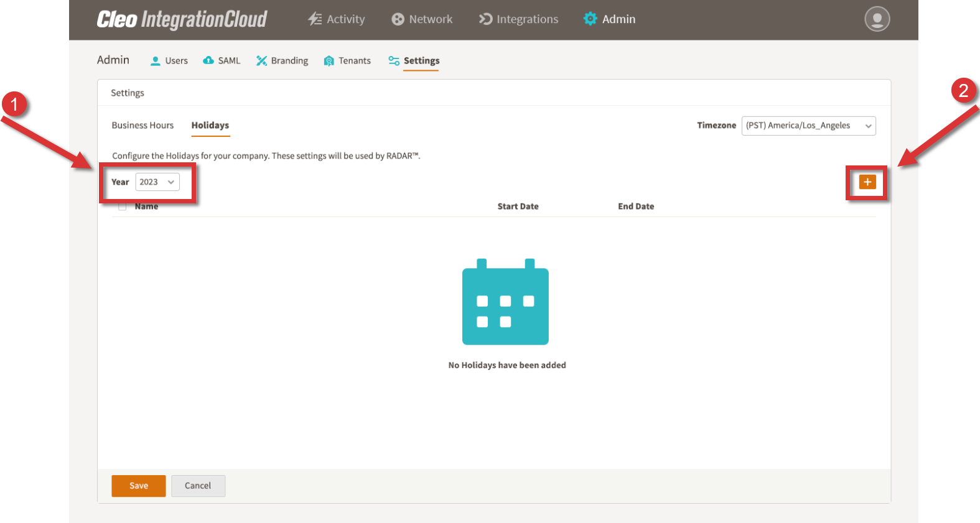Select the Holidays tab
Image resolution: width=980 pixels, height=523 pixels.
click(x=210, y=126)
